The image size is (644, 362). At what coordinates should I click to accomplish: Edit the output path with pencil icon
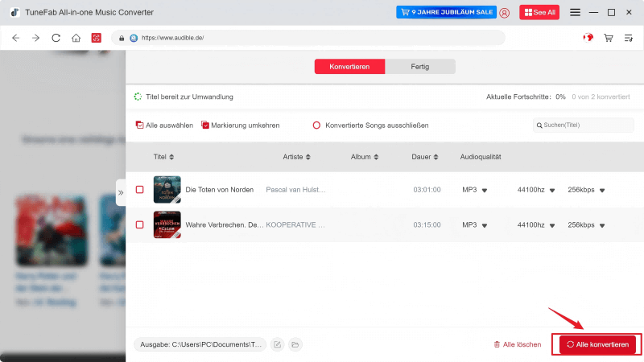click(277, 344)
